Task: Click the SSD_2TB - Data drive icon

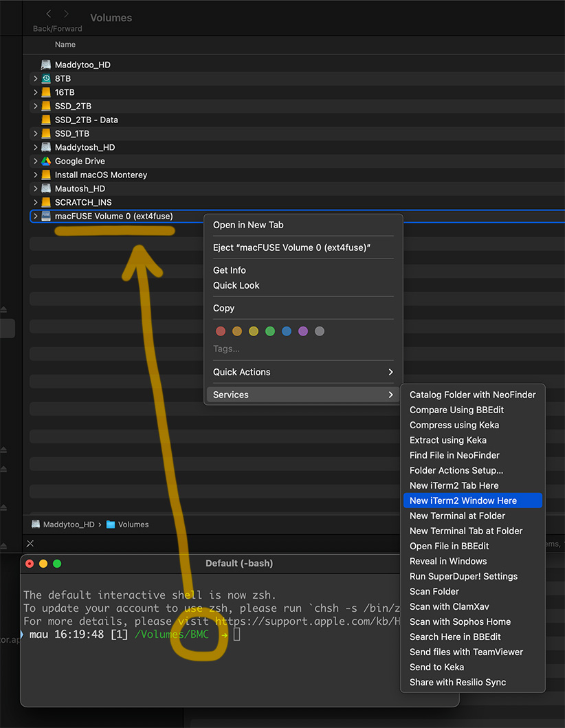Action: [46, 120]
